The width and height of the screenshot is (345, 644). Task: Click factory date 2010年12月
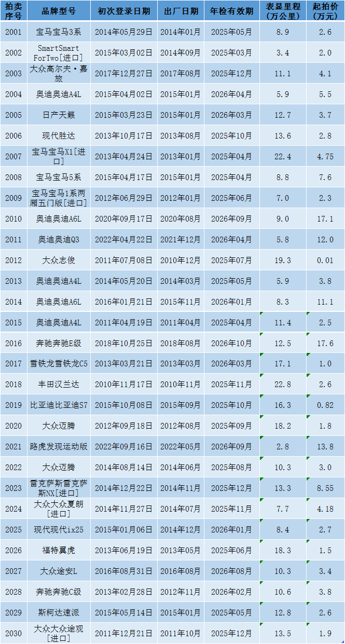(181, 260)
